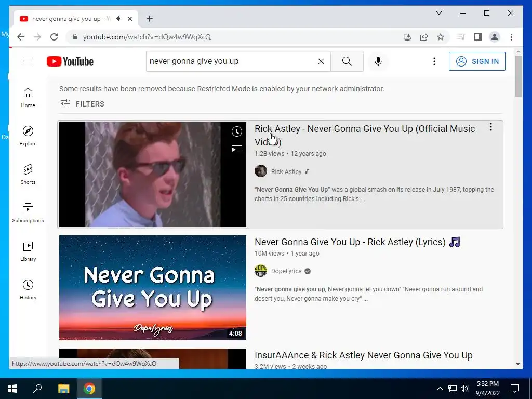Click the YouTube logo

tap(70, 61)
